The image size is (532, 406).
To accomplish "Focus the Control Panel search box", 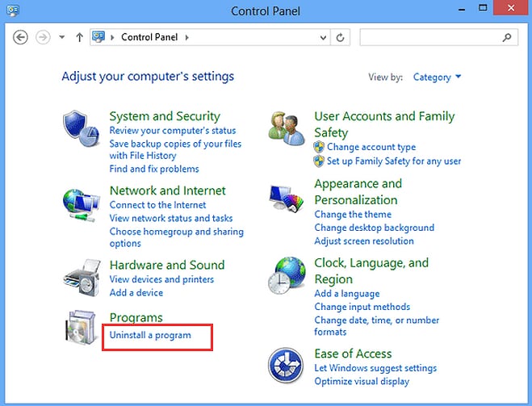I will click(438, 37).
